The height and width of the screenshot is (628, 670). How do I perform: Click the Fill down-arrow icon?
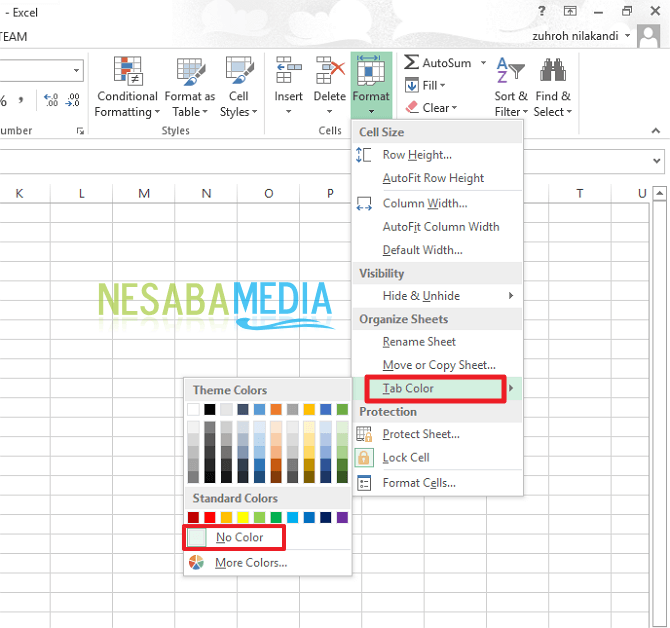tap(412, 85)
